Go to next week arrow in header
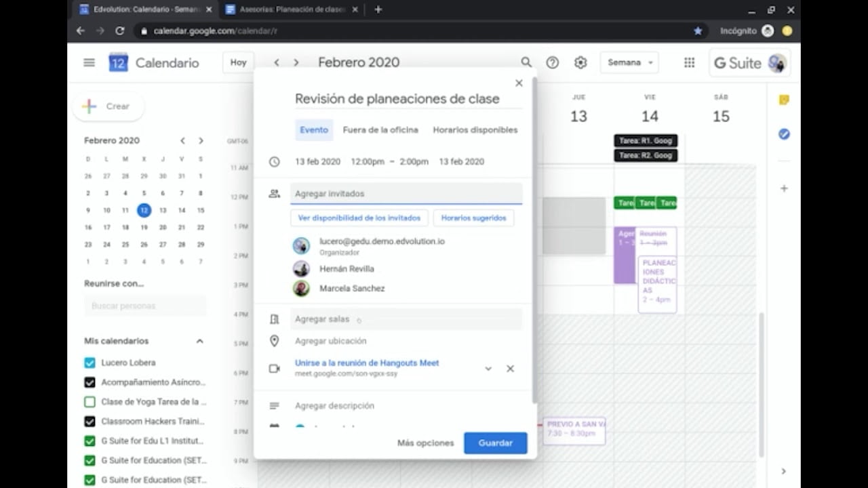The image size is (868, 488). pos(296,62)
